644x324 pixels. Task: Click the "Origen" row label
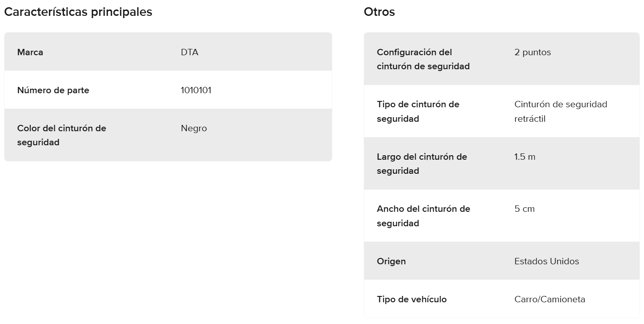[x=391, y=261]
